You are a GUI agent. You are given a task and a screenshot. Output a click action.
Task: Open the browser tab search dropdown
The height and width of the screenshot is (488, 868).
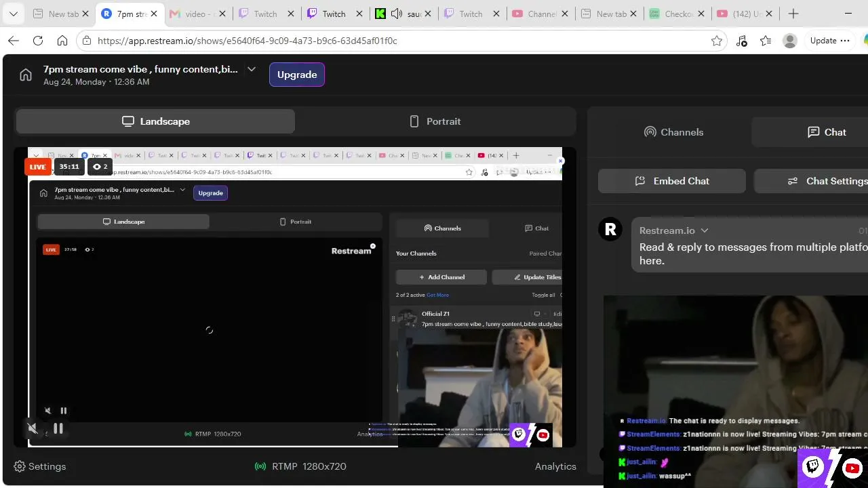click(x=13, y=14)
